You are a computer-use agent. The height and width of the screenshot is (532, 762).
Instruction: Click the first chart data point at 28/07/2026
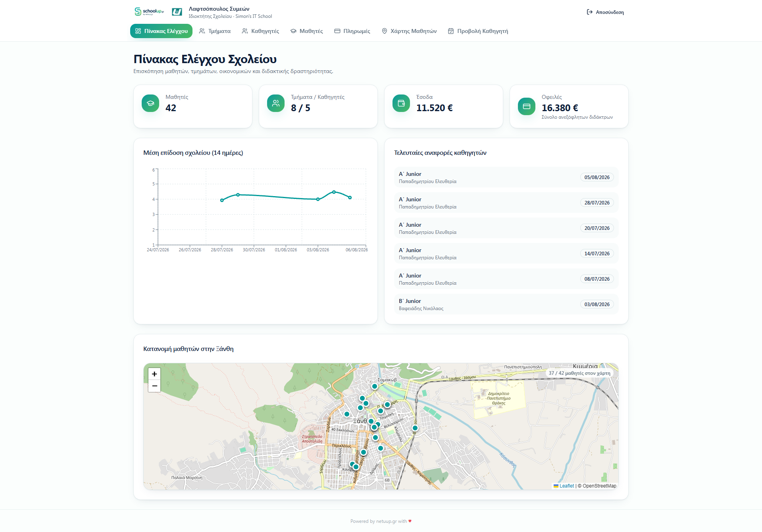click(x=222, y=200)
